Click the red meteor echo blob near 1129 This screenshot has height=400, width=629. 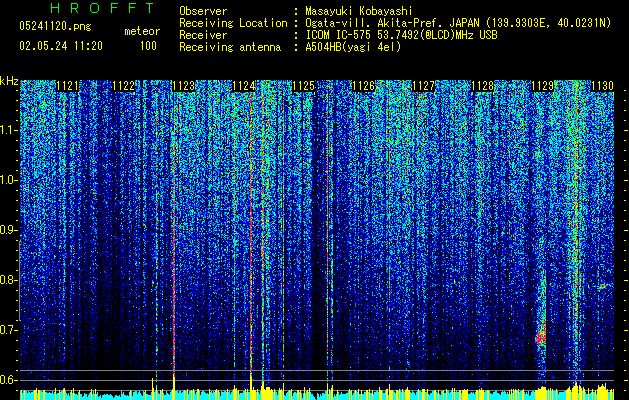click(x=542, y=336)
